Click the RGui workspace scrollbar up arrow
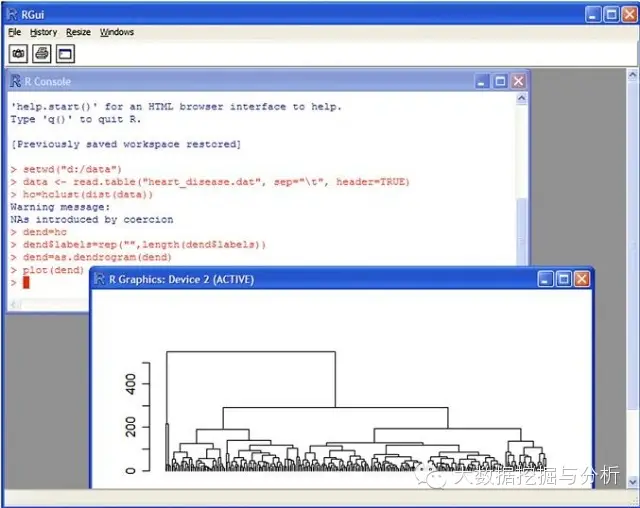640x508 pixels. coord(632,75)
